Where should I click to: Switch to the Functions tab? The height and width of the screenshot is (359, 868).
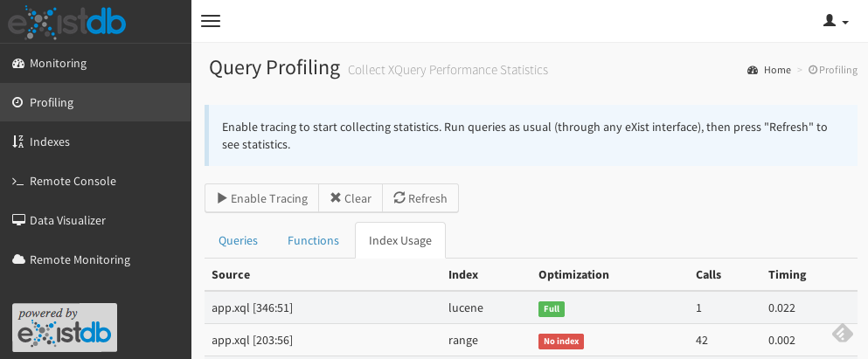[x=313, y=240]
